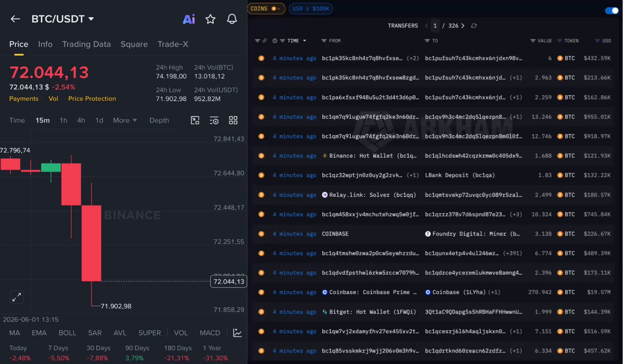Add BTC/USDT to favorites with star icon
Screen dimensions: 623x364
(210, 19)
